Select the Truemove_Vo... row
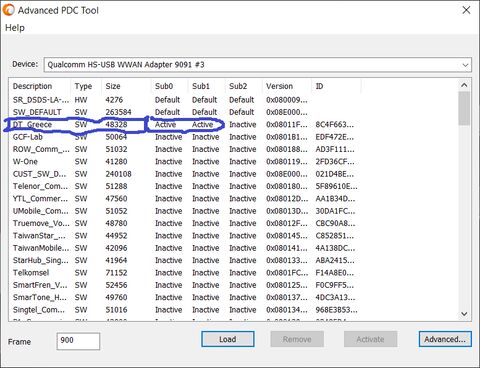The height and width of the screenshot is (368, 480). 185,223
